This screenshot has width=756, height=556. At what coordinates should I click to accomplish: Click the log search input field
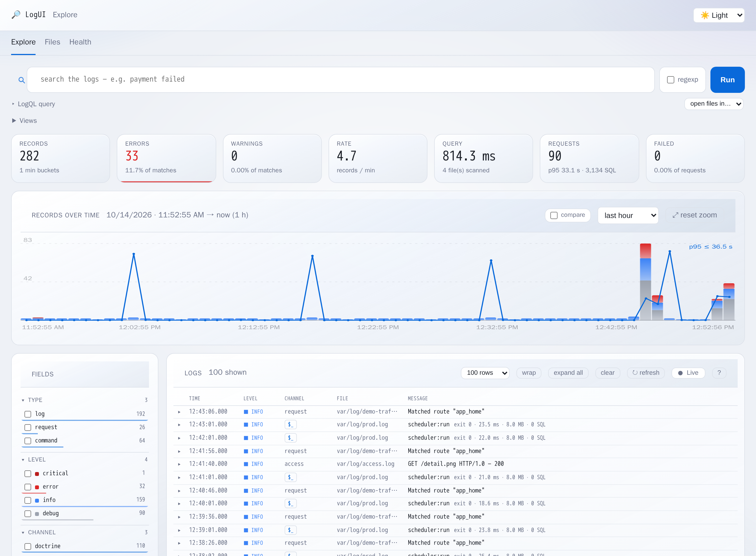(x=340, y=80)
